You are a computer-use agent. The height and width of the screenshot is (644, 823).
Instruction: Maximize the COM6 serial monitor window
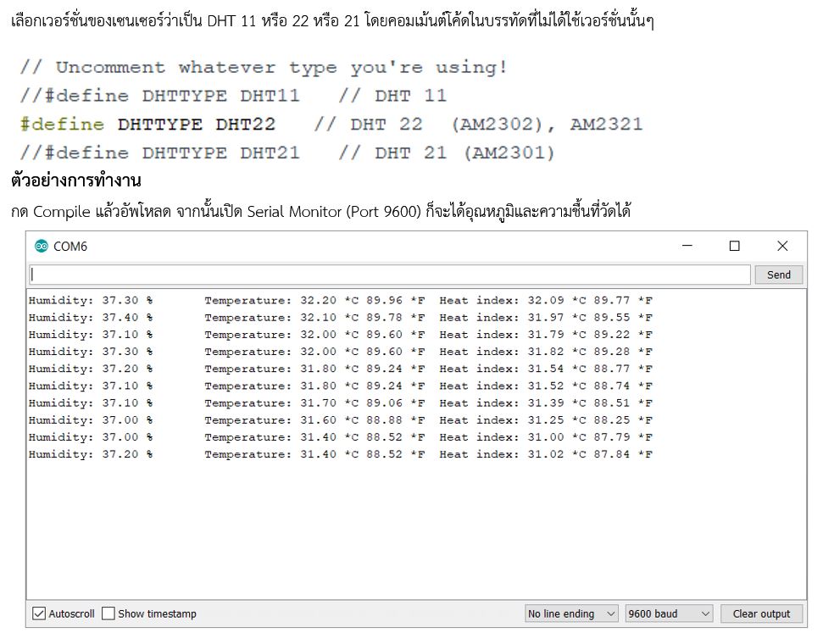[x=735, y=247]
